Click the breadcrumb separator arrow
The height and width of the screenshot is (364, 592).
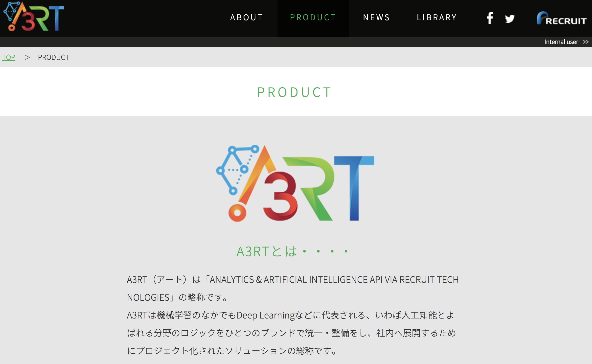tap(27, 57)
